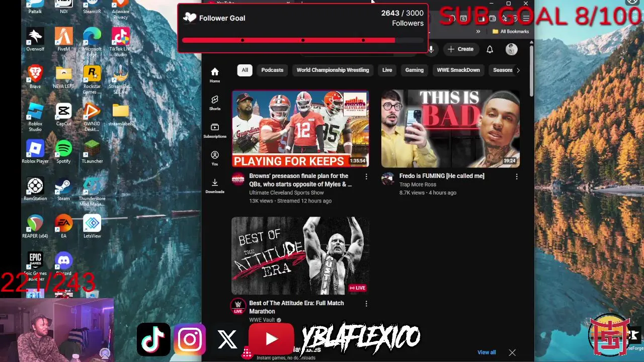
Task: Open Ultimate Cleveland Sports Show channel
Action: tap(286, 193)
